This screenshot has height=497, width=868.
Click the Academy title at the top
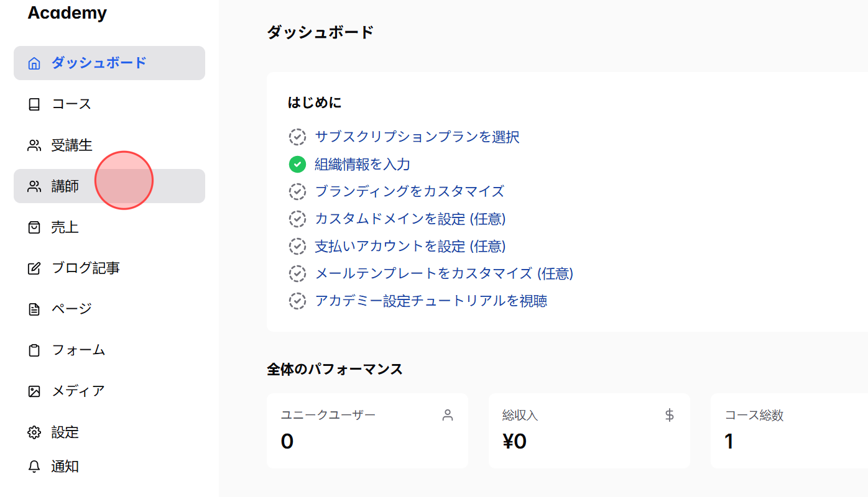pyautogui.click(x=67, y=13)
